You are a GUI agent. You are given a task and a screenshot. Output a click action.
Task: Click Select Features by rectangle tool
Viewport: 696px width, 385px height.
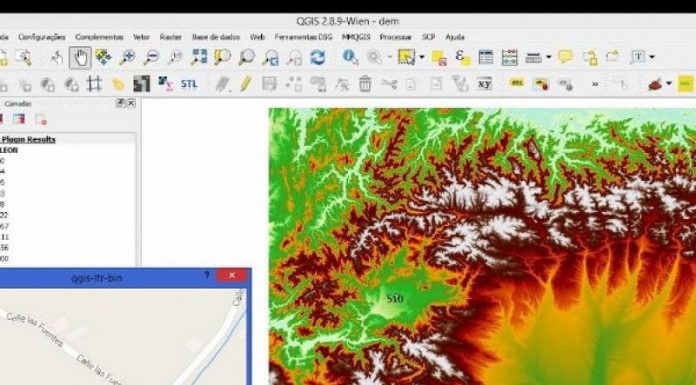[406, 57]
